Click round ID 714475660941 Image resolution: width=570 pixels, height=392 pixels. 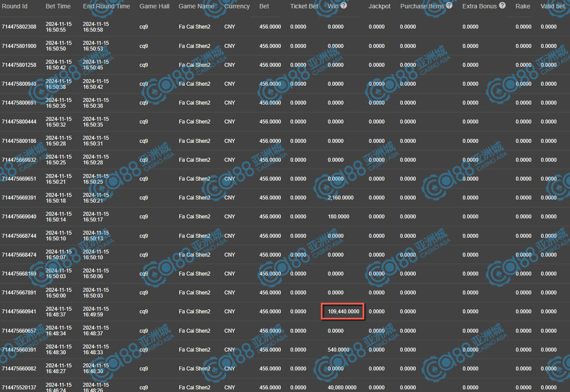click(x=19, y=312)
